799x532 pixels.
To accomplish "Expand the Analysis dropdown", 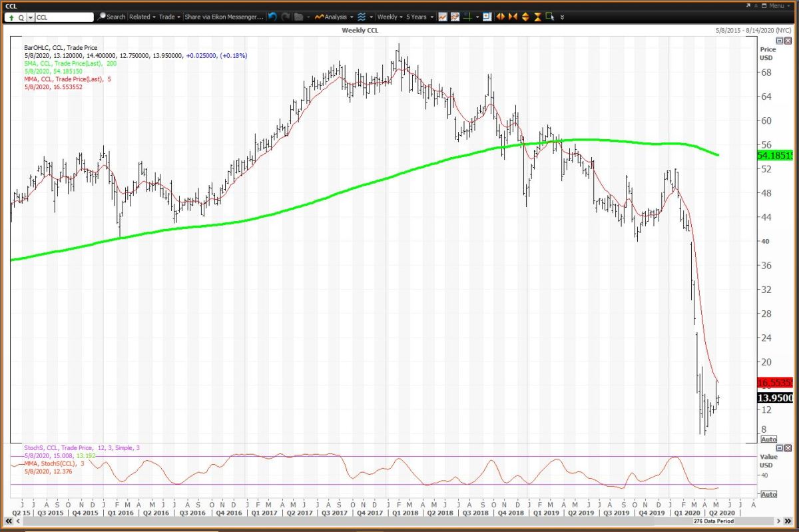I will (x=334, y=17).
